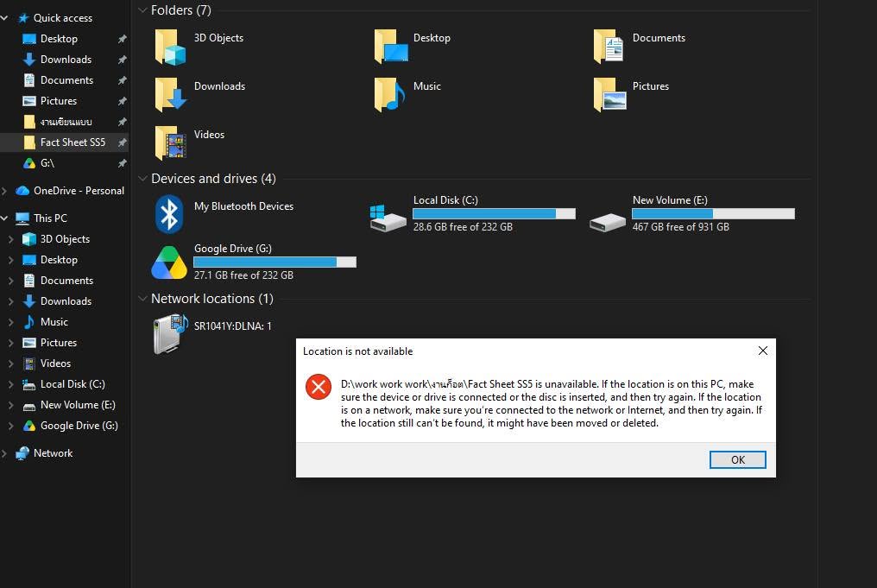The image size is (877, 588).
Task: Collapse the Devices and drives (4) group
Action: click(x=142, y=179)
